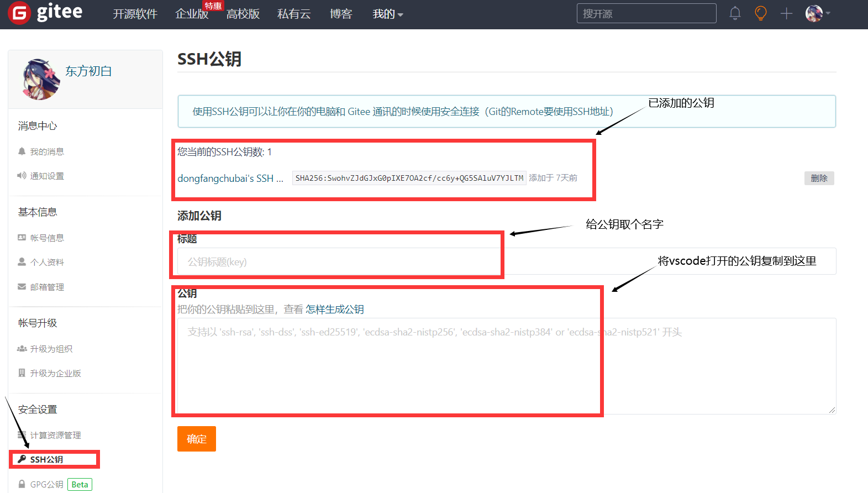This screenshot has height=493, width=868.
Task: Open 计算资源管理 in sidebar
Action: click(x=56, y=435)
